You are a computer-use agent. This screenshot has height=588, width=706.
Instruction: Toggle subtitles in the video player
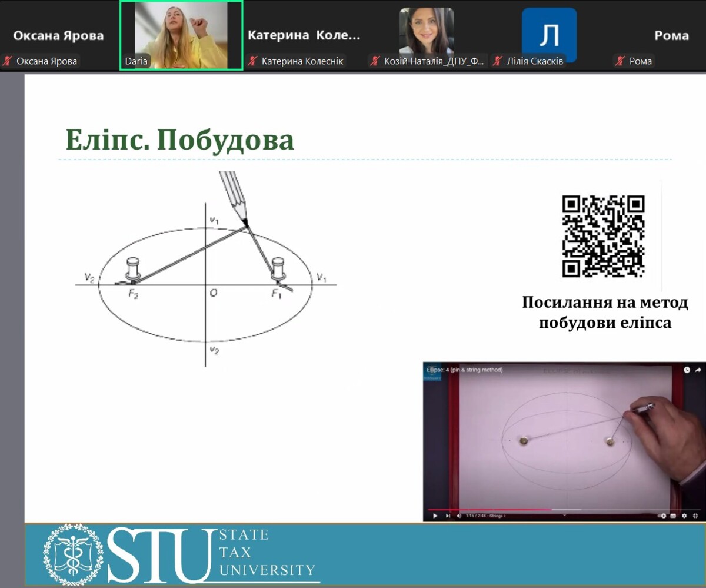point(673,516)
